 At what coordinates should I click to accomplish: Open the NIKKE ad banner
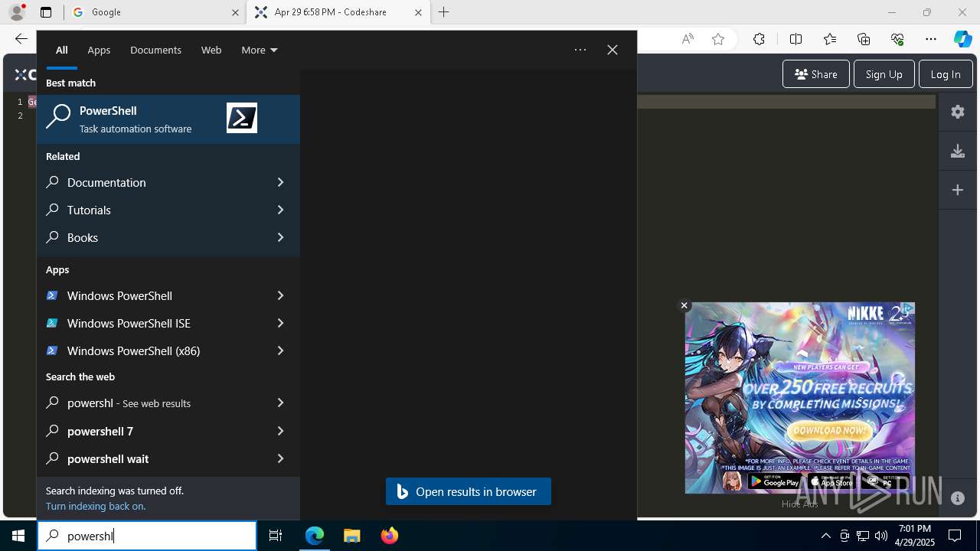(799, 398)
